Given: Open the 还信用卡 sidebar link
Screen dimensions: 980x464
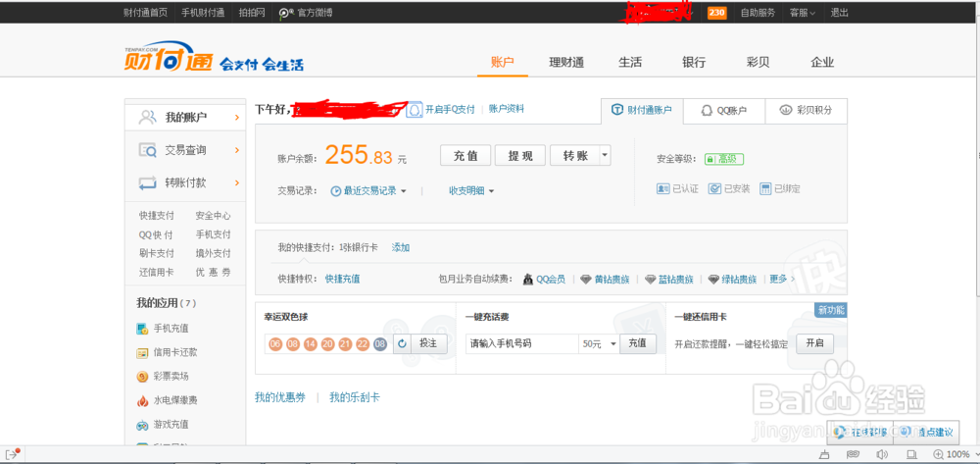Looking at the screenshot, I should pos(156,273).
